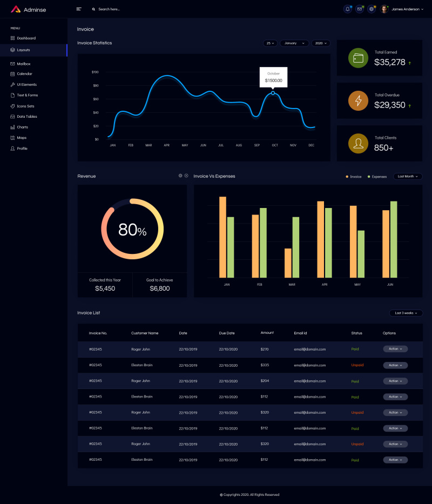Image resolution: width=432 pixels, height=504 pixels.
Task: Toggle the Invoice legend dot
Action: click(x=347, y=176)
